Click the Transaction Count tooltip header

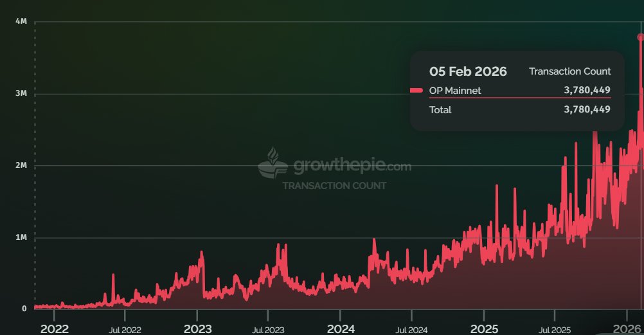coord(569,71)
